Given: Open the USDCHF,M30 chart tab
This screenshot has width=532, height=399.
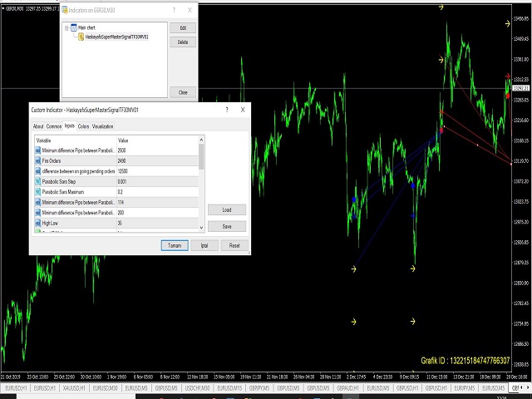Looking at the screenshot, I should point(198,388).
